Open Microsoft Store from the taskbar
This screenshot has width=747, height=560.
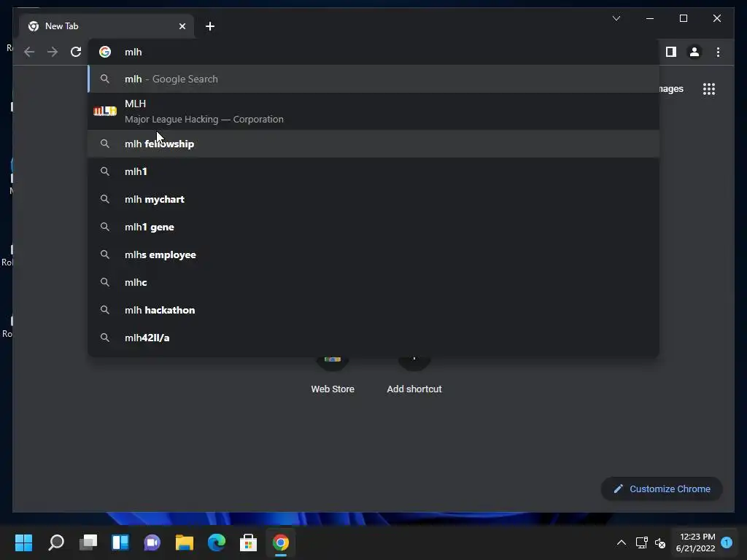click(x=248, y=542)
